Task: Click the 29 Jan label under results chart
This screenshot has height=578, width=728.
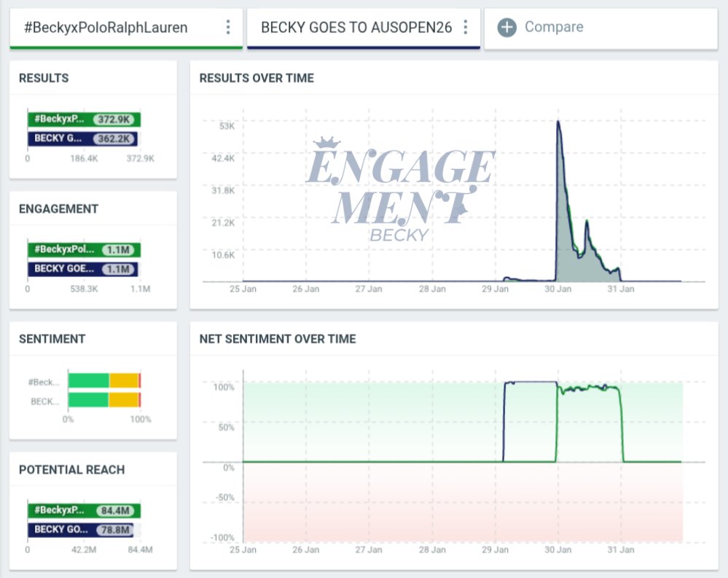Action: [495, 289]
